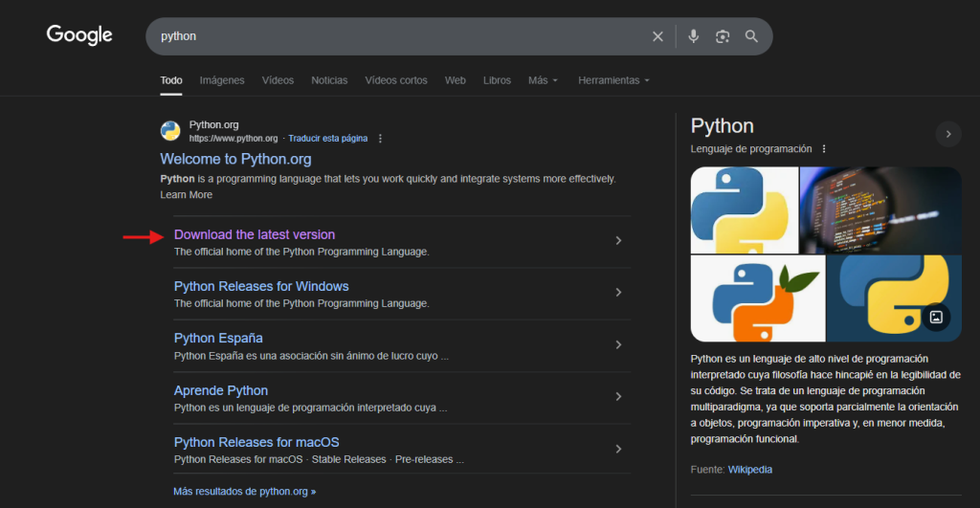Expand the Más dropdown in search tabs
The width and height of the screenshot is (980, 508).
click(x=543, y=80)
